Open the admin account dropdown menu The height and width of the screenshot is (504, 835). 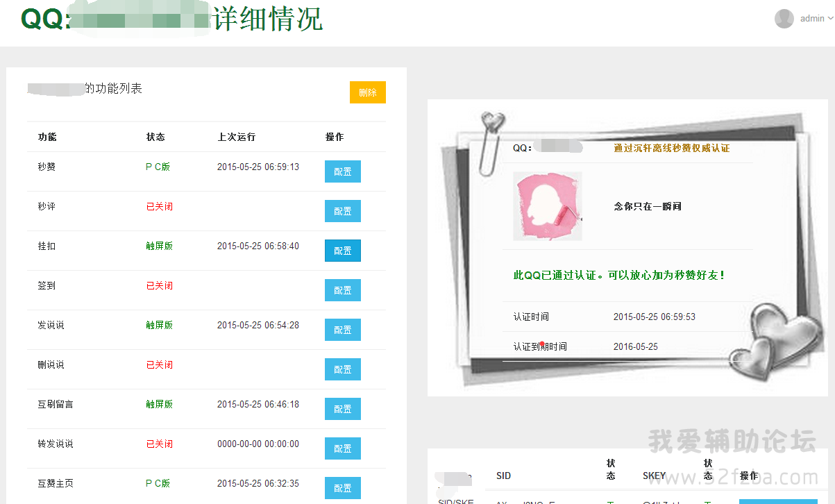coord(816,19)
